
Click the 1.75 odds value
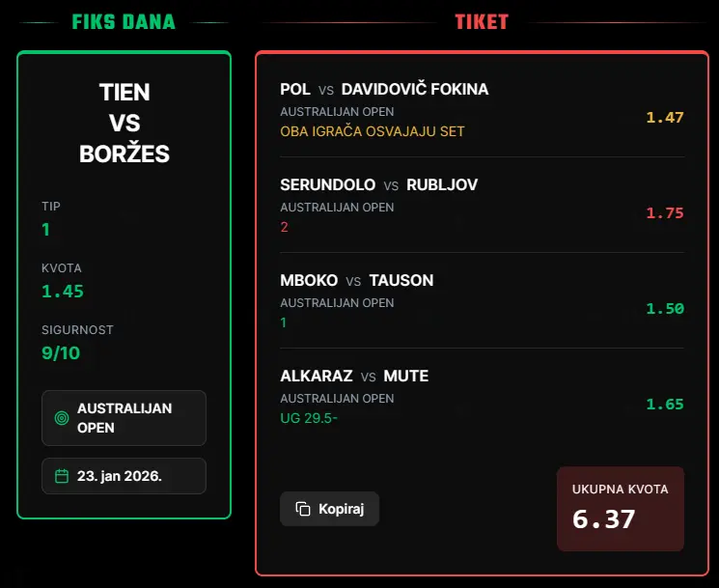(664, 213)
